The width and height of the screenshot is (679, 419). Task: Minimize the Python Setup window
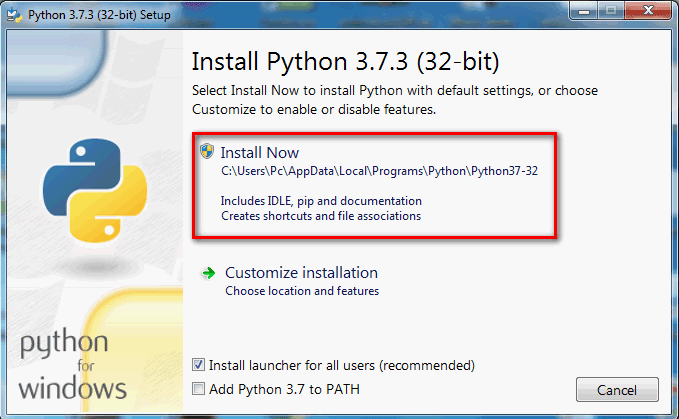click(584, 11)
